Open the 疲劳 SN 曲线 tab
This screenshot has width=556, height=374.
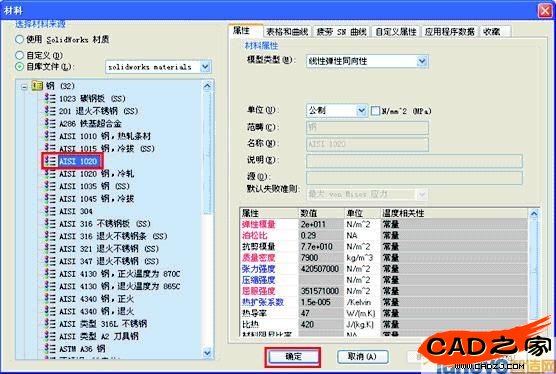[x=341, y=32]
